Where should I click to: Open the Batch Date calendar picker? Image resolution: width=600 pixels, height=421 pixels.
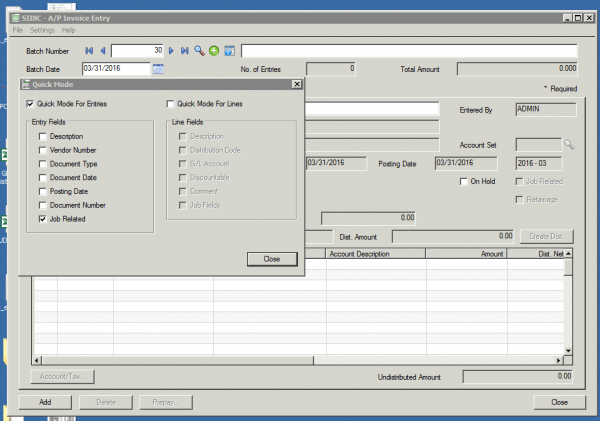pyautogui.click(x=158, y=69)
